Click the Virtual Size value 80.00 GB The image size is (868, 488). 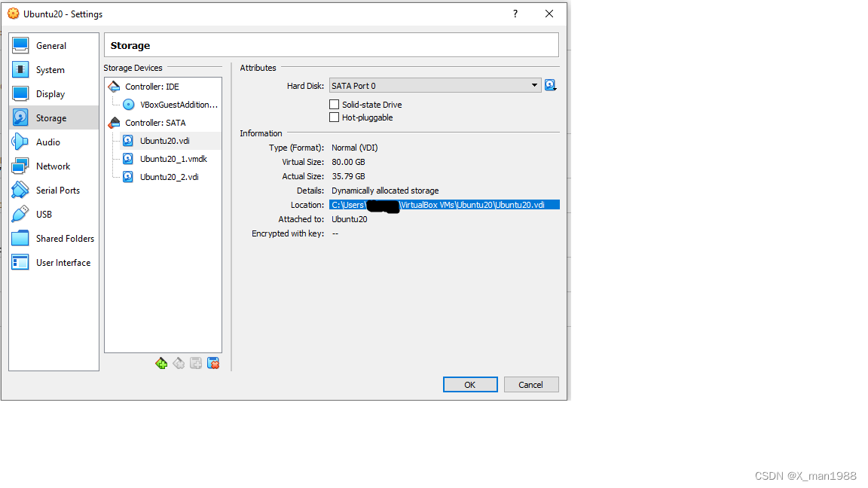348,162
